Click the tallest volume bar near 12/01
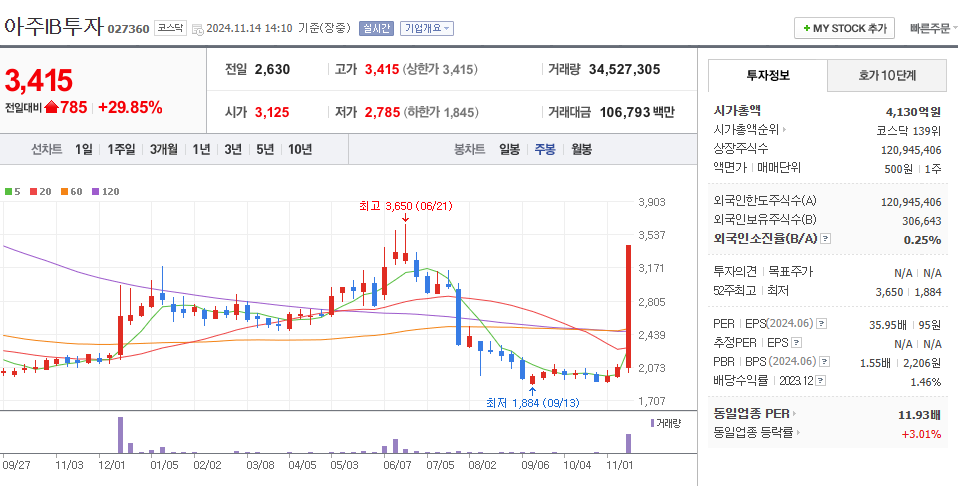The height and width of the screenshot is (486, 965). [x=121, y=435]
